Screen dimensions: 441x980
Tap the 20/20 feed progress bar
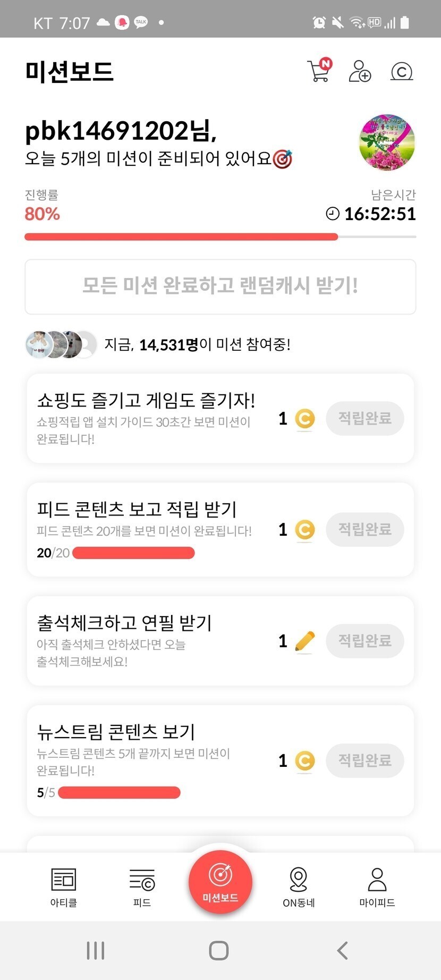[x=133, y=553]
